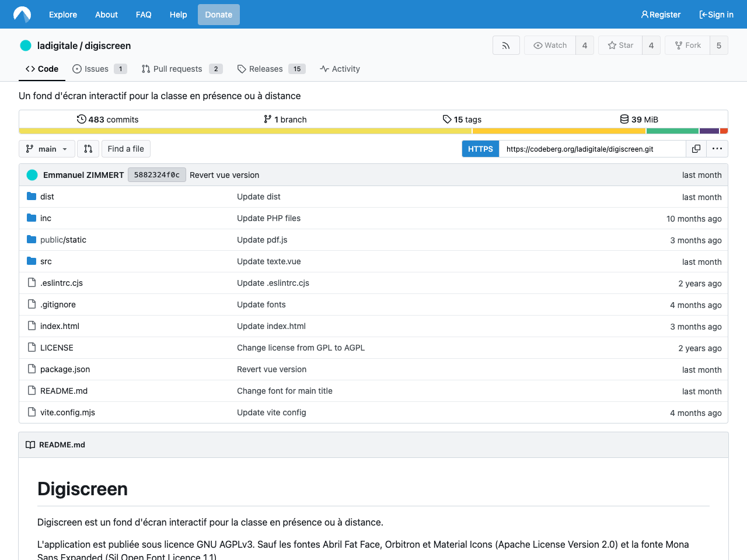Click the Star button
Screen dimensions: 747x560
coord(620,45)
